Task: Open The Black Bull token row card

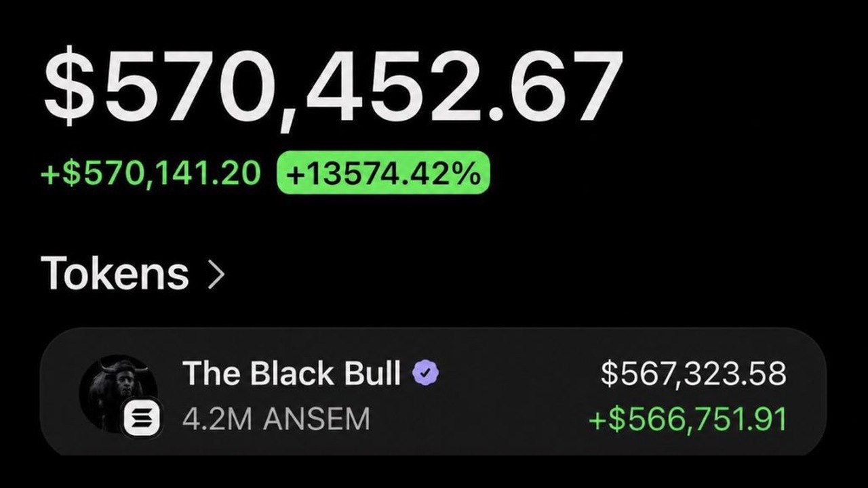Action: click(433, 392)
